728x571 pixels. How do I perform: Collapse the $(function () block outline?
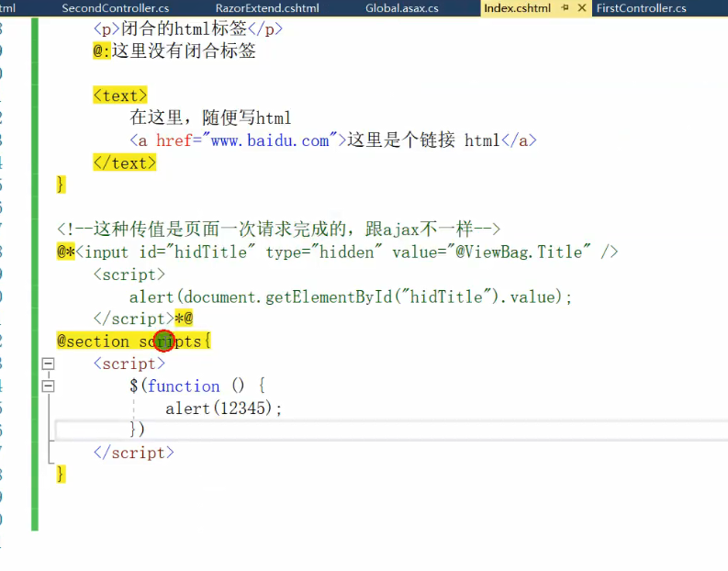point(48,386)
